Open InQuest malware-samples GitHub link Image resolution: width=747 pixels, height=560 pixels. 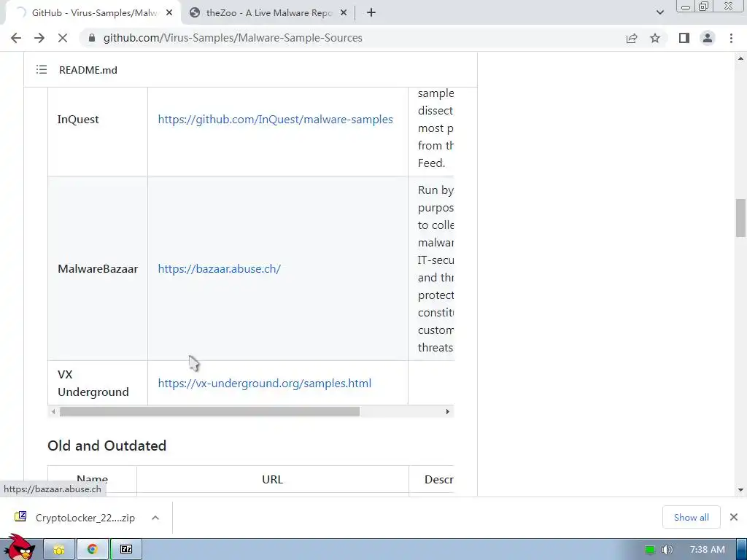coord(275,120)
